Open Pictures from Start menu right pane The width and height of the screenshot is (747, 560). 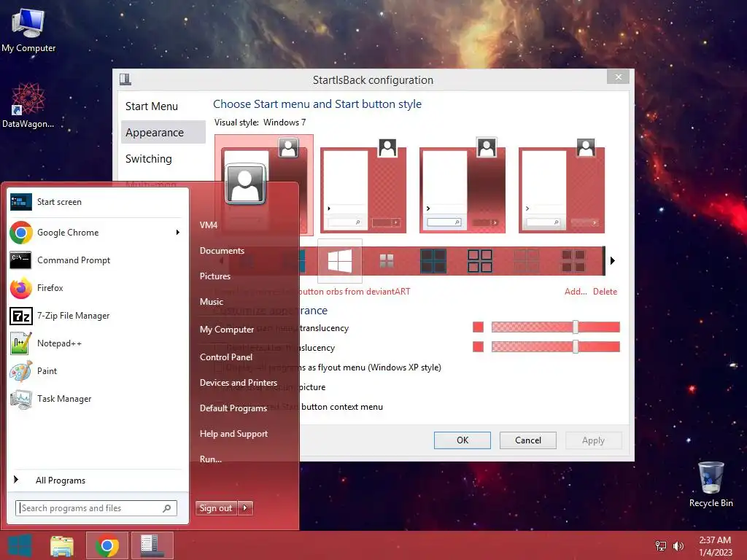[215, 276]
